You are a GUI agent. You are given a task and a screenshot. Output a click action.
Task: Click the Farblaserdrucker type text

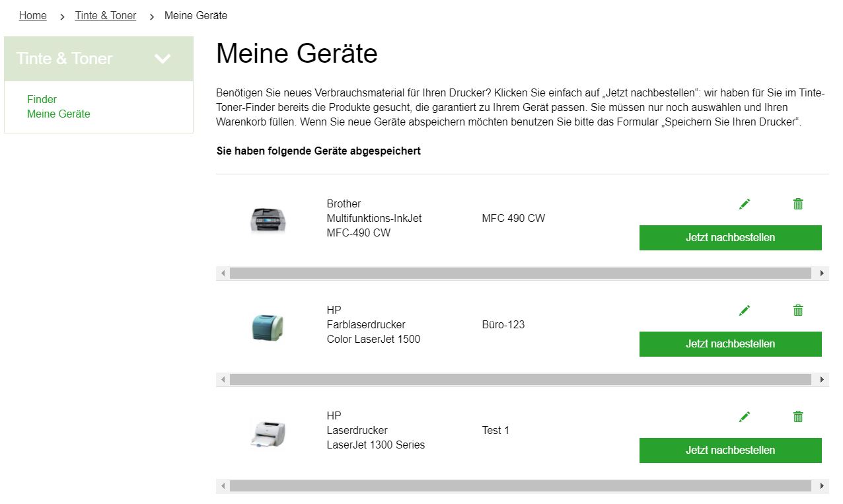click(x=366, y=325)
